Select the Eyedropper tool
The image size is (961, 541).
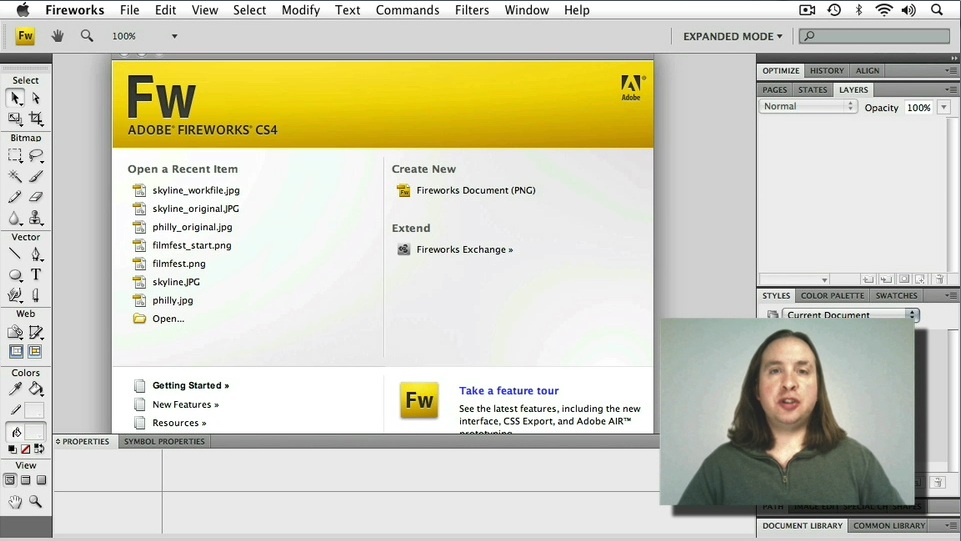coord(15,388)
